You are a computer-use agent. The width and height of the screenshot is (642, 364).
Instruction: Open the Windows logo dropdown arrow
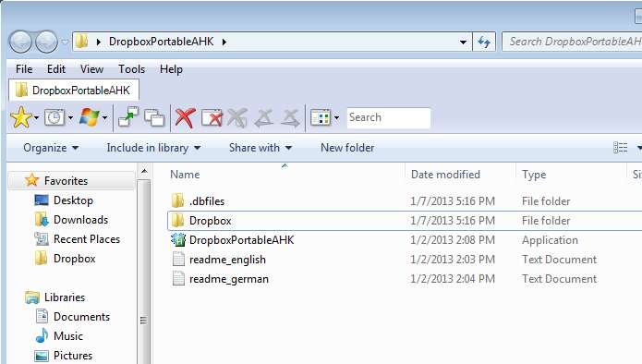click(x=104, y=118)
